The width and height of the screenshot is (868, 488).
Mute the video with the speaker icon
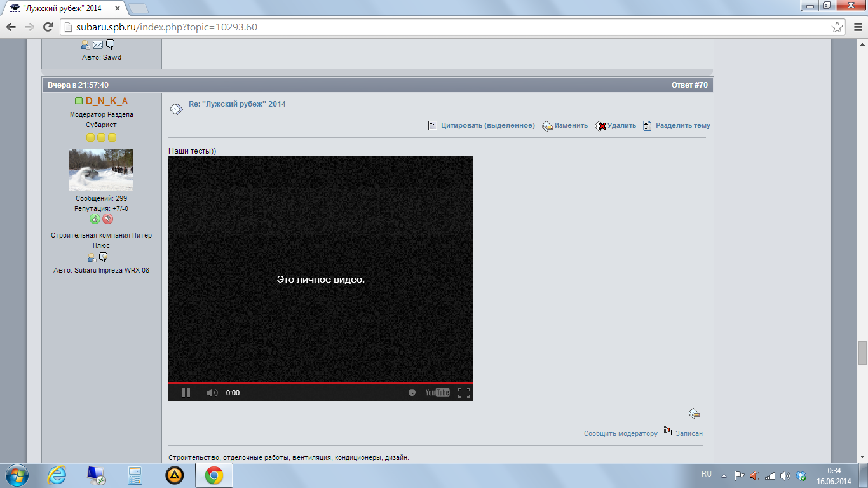pos(212,393)
